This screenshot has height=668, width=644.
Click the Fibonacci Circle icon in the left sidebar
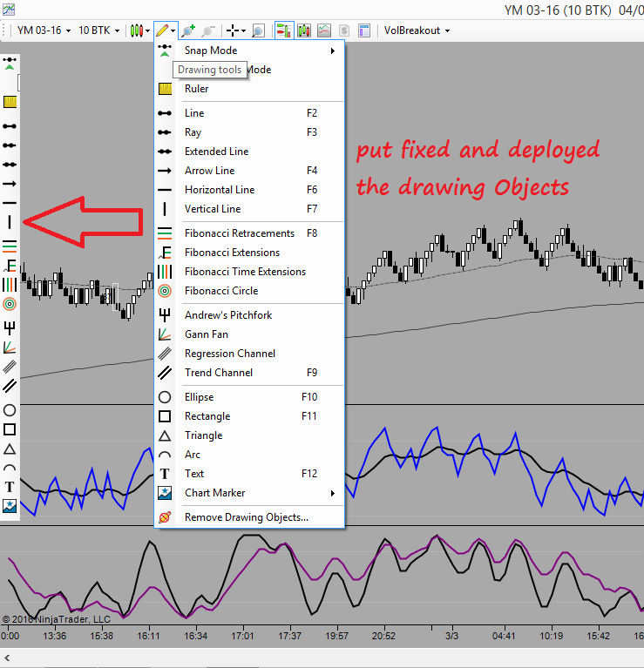coord(10,304)
